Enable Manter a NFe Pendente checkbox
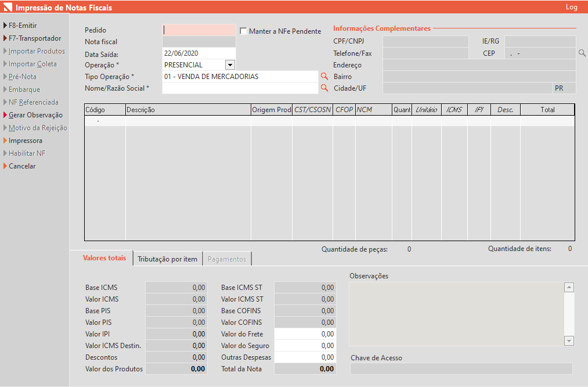The image size is (588, 387). coord(243,31)
